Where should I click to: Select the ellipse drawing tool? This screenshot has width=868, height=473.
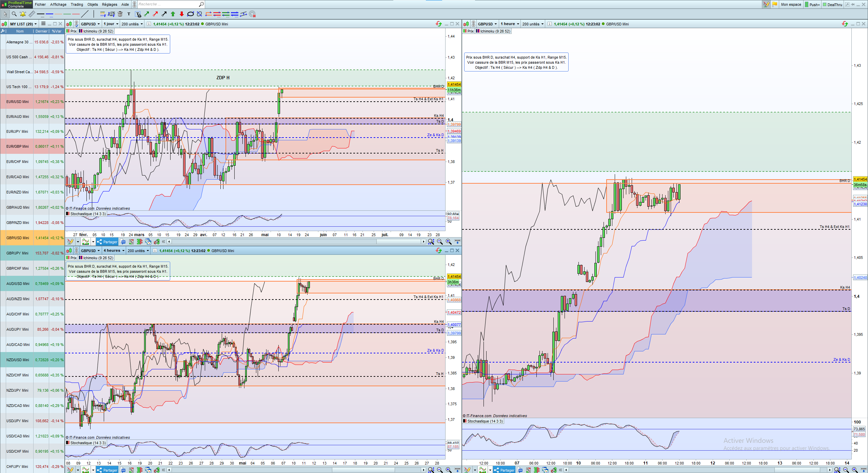191,14
